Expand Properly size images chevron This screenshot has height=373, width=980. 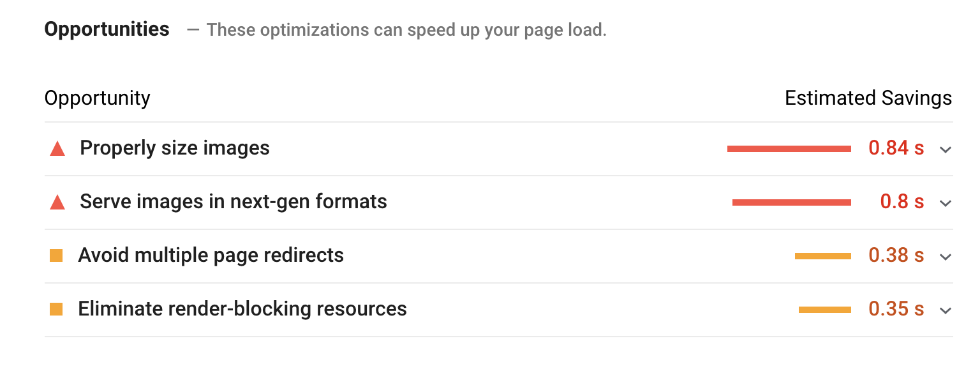pyautogui.click(x=946, y=149)
